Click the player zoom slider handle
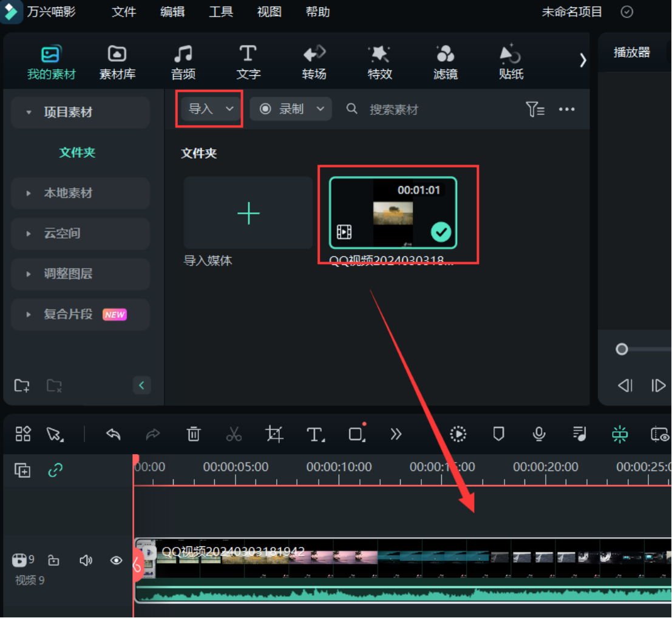This screenshot has width=672, height=618. coord(622,349)
